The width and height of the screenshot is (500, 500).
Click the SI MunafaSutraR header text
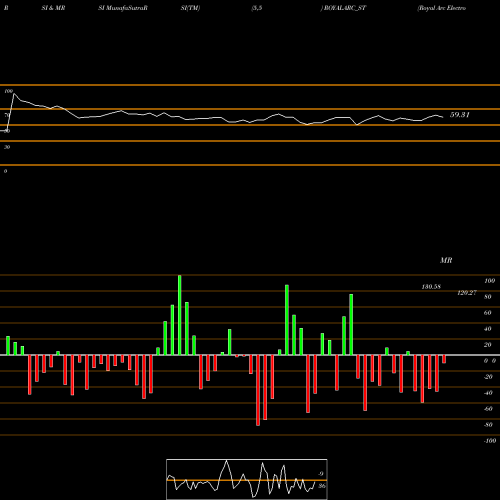pyautogui.click(x=123, y=8)
